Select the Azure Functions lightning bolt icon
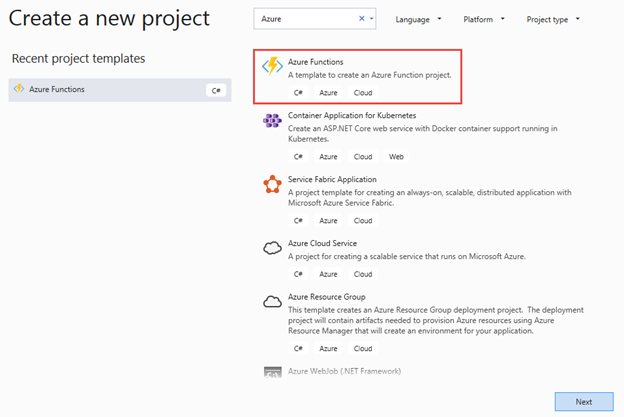 click(x=272, y=66)
